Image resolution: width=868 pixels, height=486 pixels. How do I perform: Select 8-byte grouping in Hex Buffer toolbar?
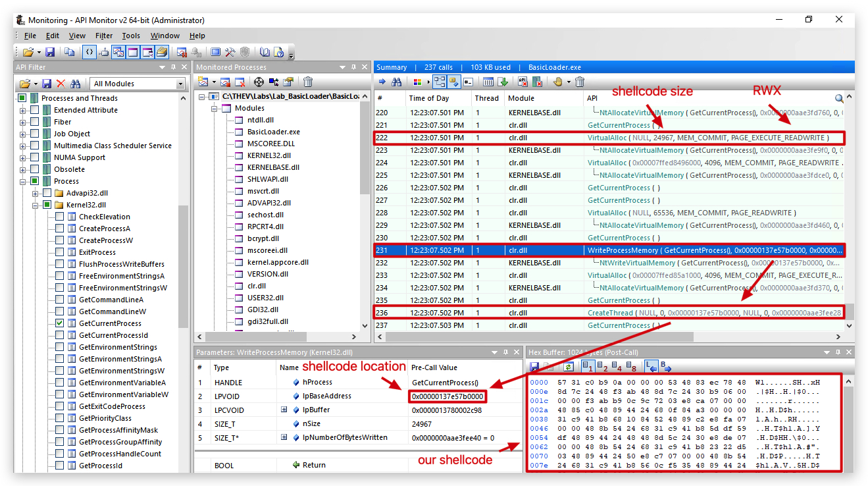(x=630, y=366)
